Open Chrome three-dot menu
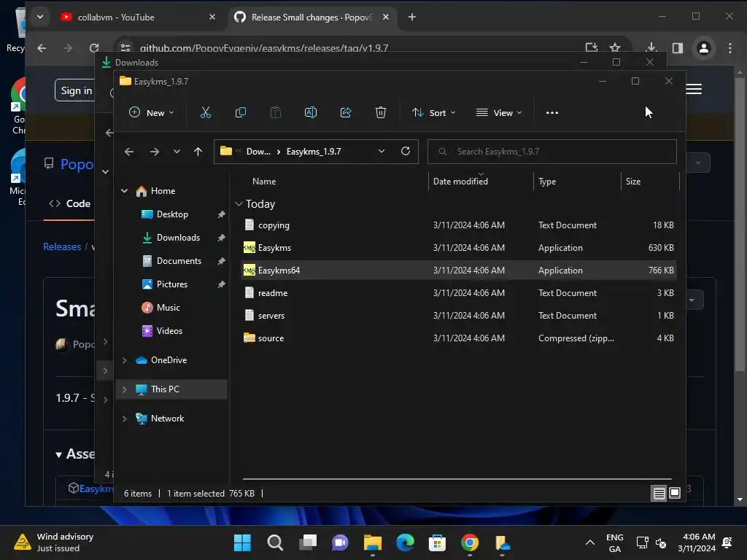The width and height of the screenshot is (747, 560). coord(729,48)
